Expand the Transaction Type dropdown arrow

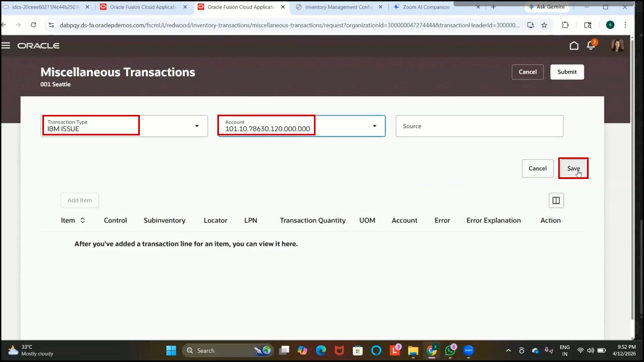[x=197, y=126]
